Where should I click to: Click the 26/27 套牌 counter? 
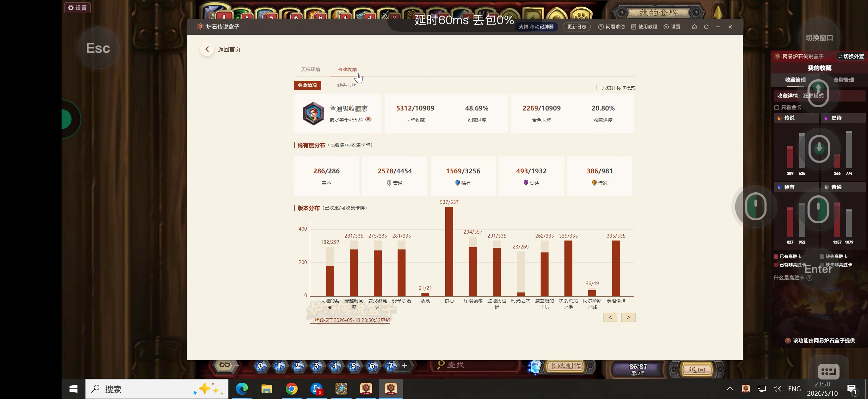tap(638, 369)
